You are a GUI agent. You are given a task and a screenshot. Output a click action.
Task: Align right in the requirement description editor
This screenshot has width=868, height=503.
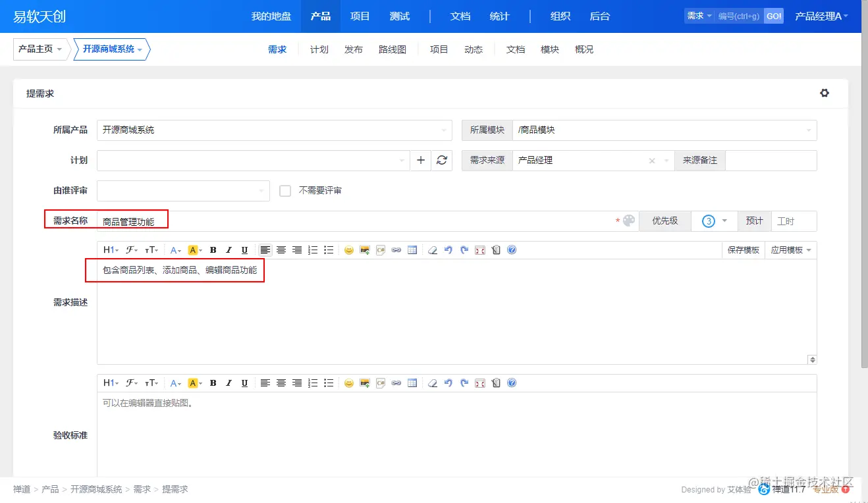297,250
